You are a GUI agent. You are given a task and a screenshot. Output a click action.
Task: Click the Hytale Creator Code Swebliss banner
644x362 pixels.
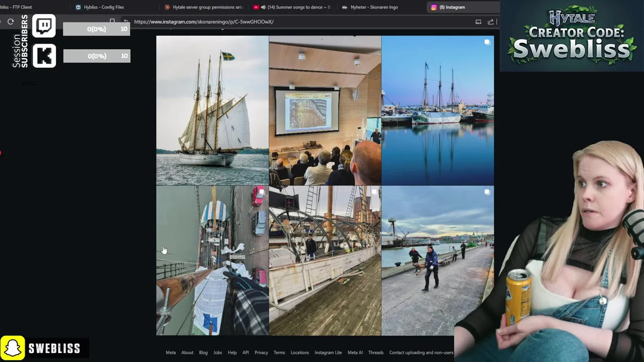pos(572,36)
